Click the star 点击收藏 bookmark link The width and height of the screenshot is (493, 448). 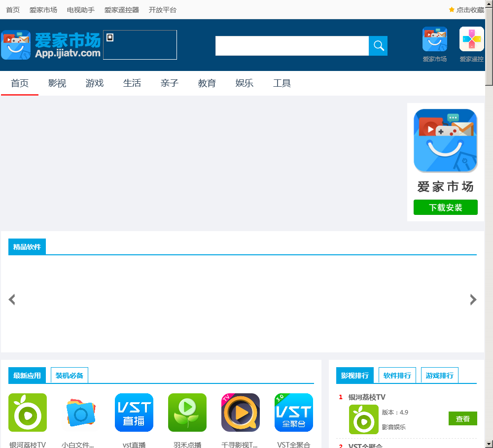tap(466, 10)
